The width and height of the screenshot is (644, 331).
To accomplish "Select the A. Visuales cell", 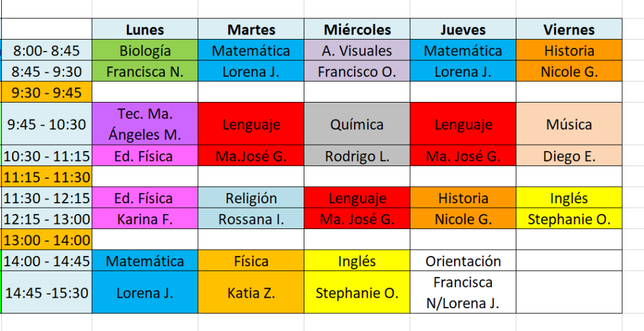I will click(357, 51).
